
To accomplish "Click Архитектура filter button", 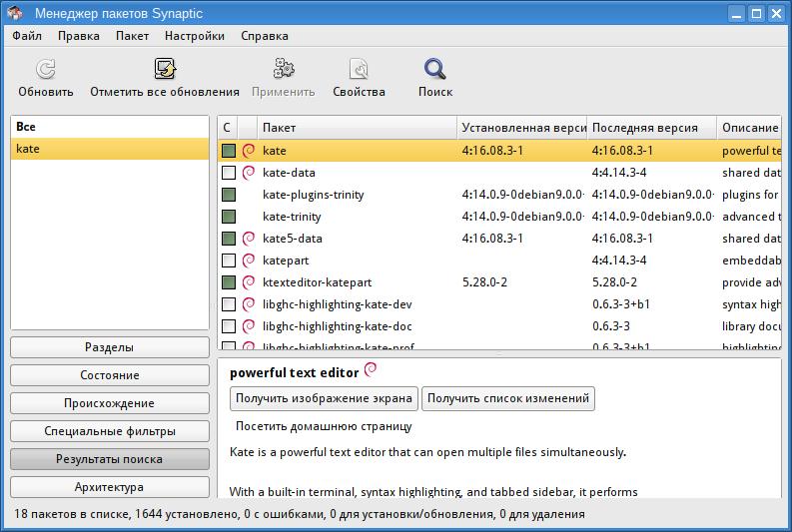I will point(110,487).
